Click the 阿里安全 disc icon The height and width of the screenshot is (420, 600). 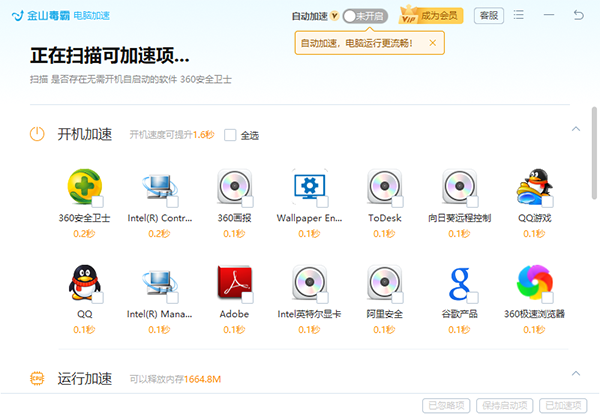(385, 282)
